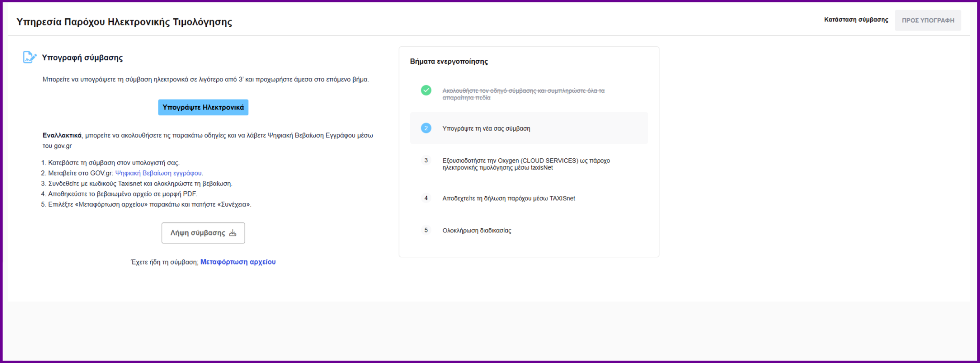Select the Oxygen authorization step via taxisNet

[x=526, y=164]
